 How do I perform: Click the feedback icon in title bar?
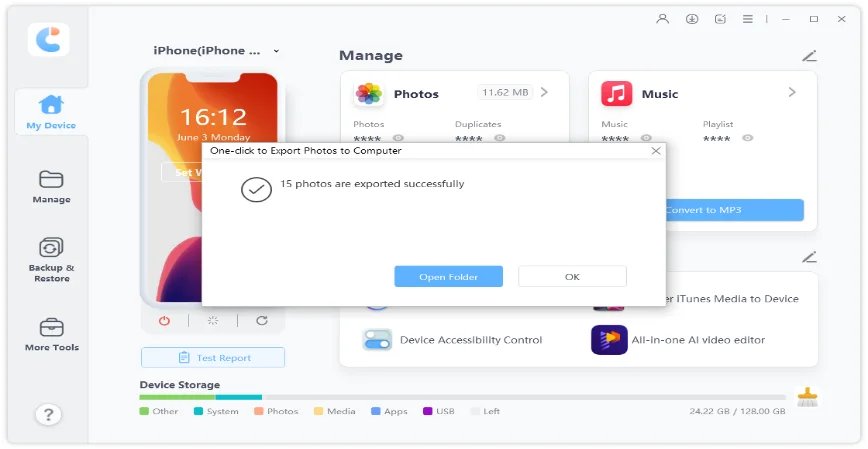[720, 19]
